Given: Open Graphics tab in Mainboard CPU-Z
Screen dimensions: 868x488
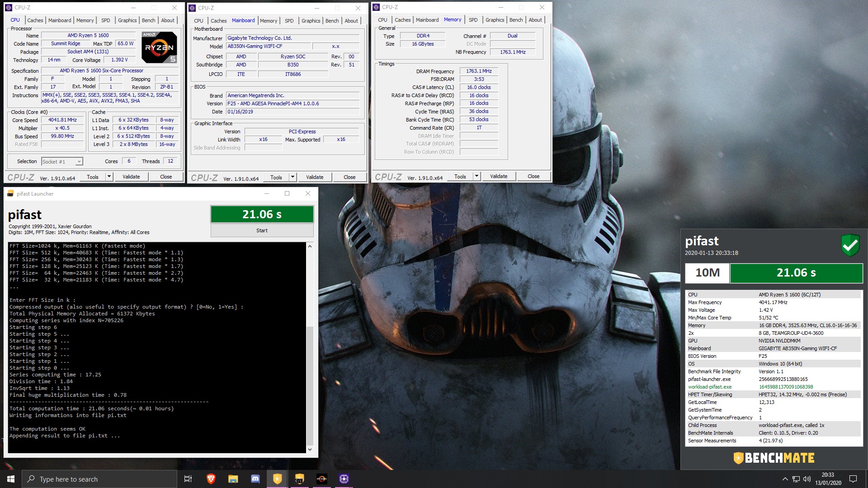Looking at the screenshot, I should 311,21.
